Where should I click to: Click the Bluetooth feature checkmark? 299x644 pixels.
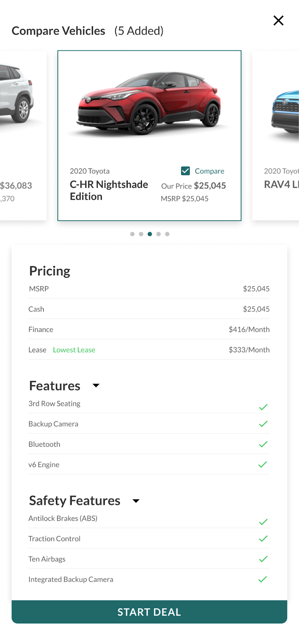click(x=263, y=444)
